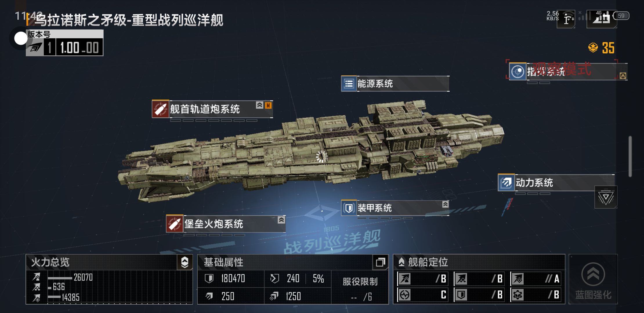Select the 动力系统 engine icon

(x=506, y=183)
